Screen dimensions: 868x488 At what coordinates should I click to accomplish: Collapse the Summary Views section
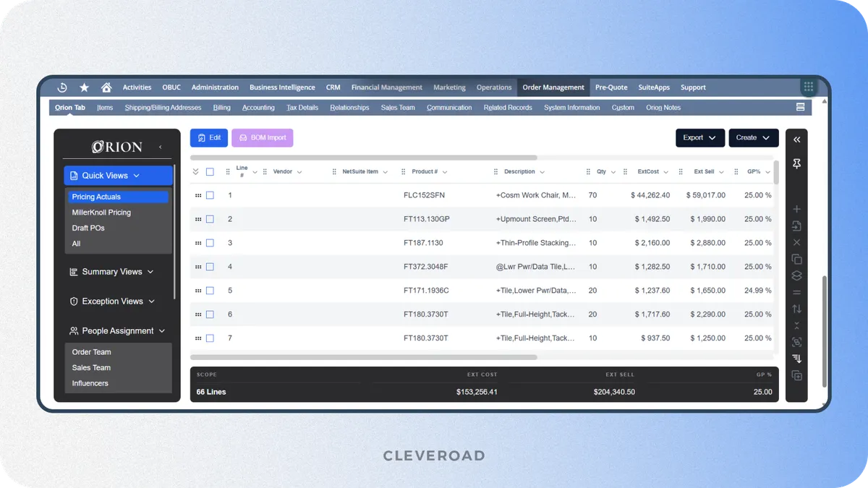pos(150,271)
